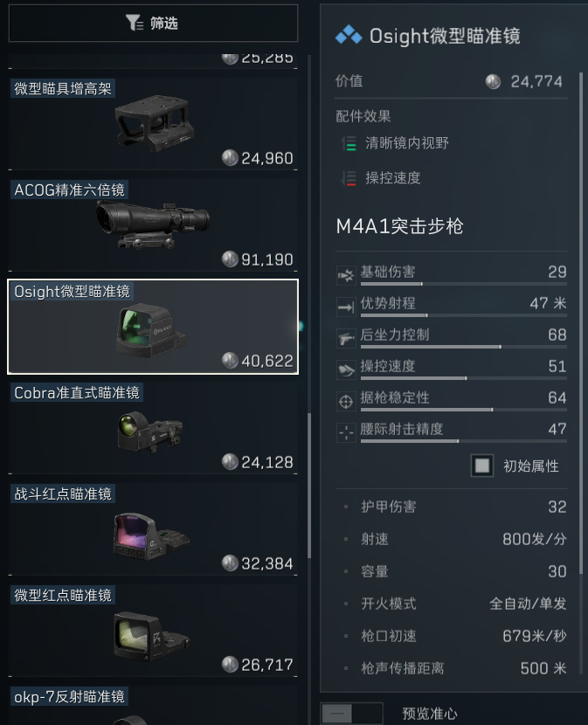Click the 基础伤害 stat icon
The height and width of the screenshot is (725, 588).
346,275
